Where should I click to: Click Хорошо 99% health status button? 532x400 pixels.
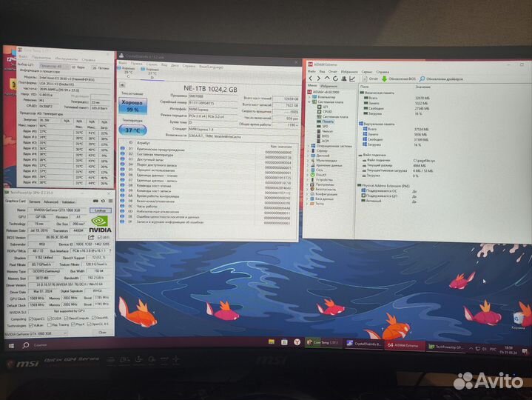(132, 106)
